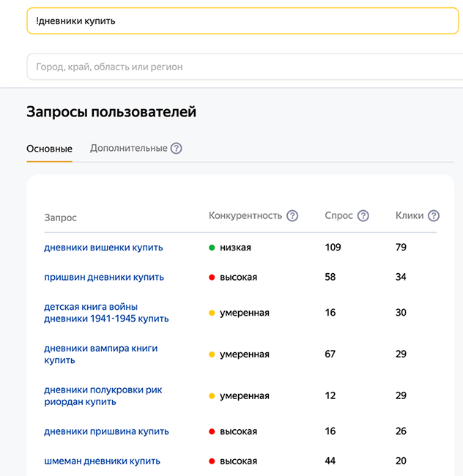Click the Запрос column header
Screen dimensions: 463x476
tap(60, 217)
